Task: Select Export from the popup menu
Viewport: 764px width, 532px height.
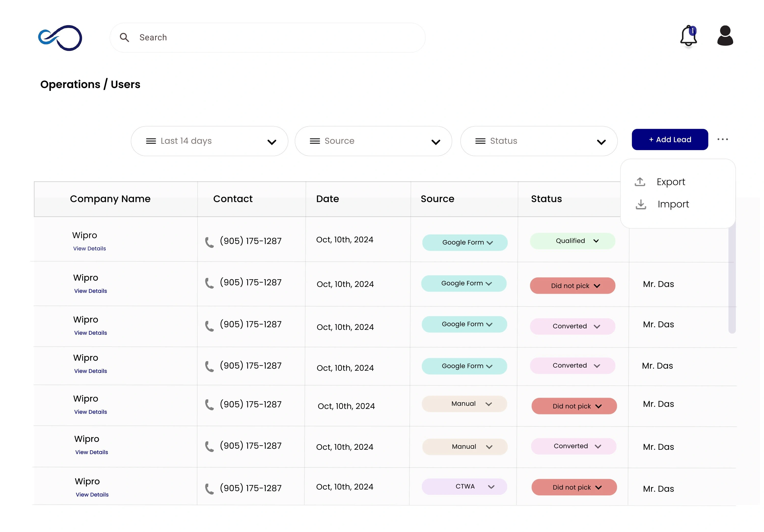Action: 671,182
